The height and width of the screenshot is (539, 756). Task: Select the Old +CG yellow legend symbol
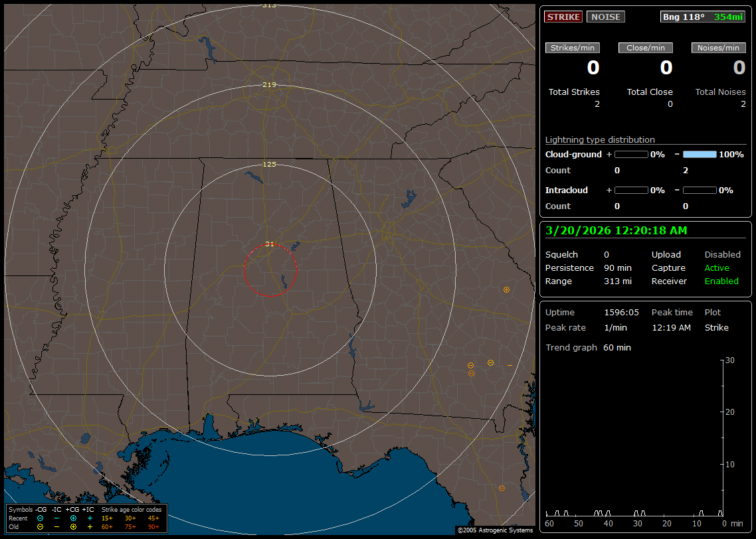click(x=73, y=526)
